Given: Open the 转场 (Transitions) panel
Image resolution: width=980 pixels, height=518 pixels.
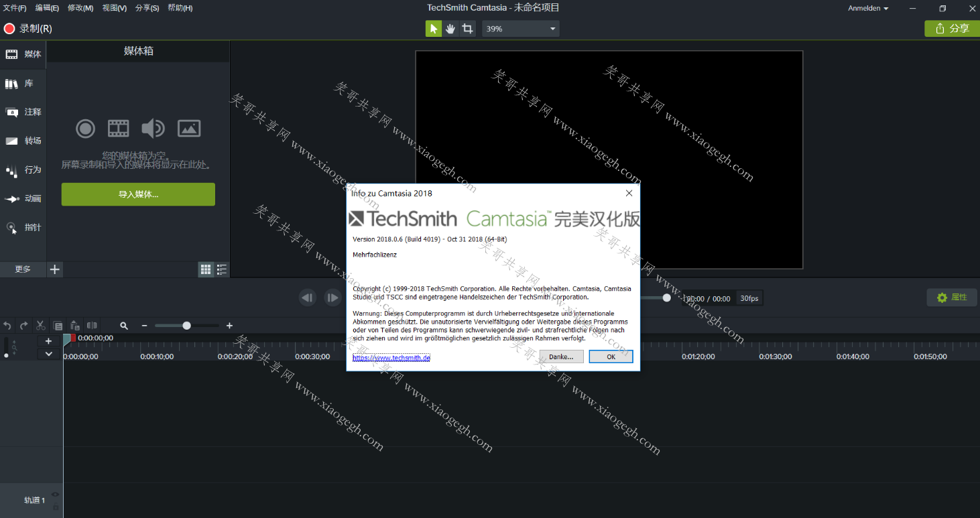Looking at the screenshot, I should click(x=23, y=141).
